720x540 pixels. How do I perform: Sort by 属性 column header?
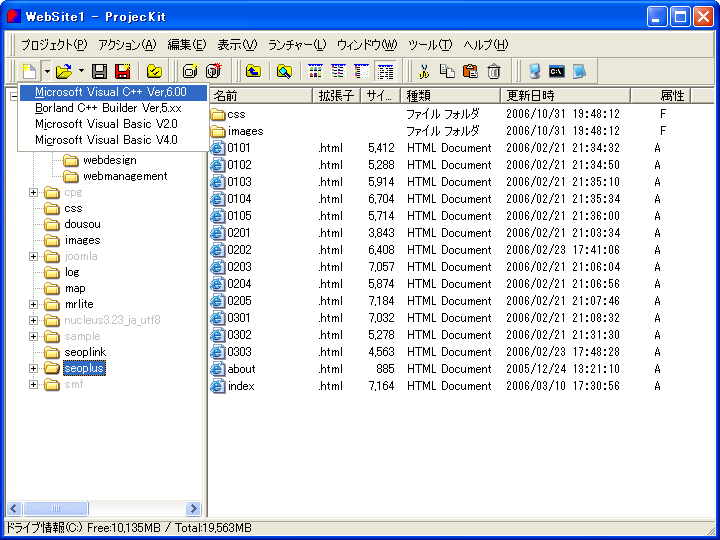(x=661, y=96)
